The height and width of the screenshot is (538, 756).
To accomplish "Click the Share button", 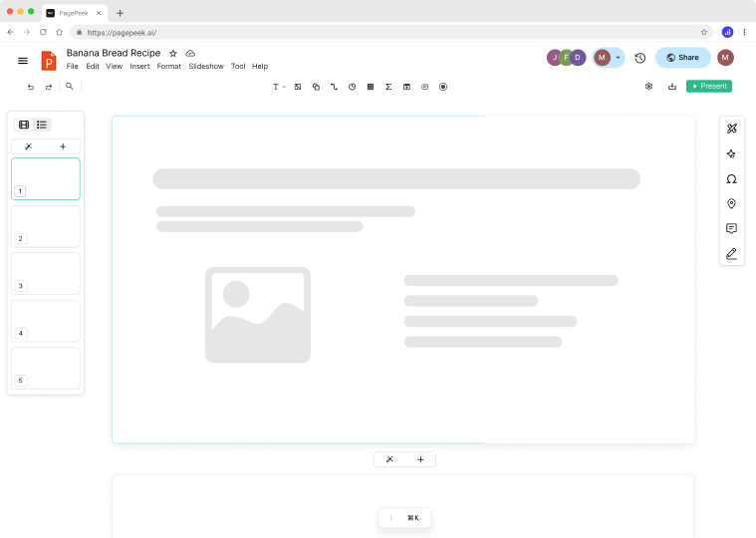I will pyautogui.click(x=682, y=58).
